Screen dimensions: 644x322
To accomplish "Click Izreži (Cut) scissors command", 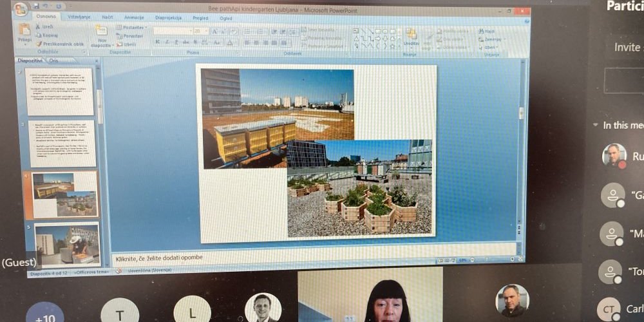I will click(x=44, y=26).
